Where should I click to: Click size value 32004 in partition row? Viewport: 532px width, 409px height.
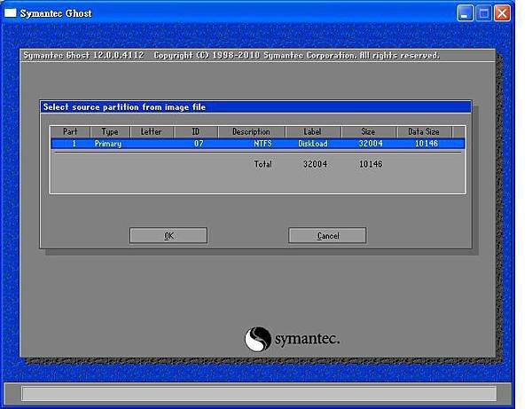371,144
